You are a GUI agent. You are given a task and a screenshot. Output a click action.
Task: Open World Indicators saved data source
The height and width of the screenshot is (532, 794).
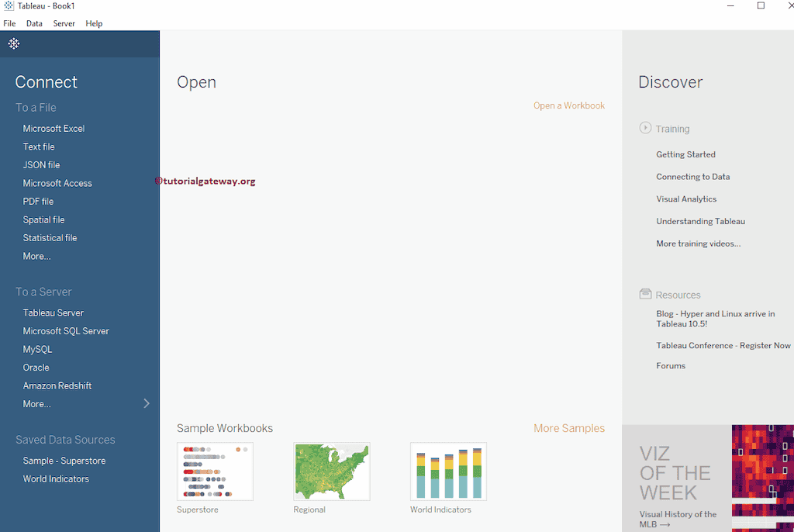coord(56,478)
